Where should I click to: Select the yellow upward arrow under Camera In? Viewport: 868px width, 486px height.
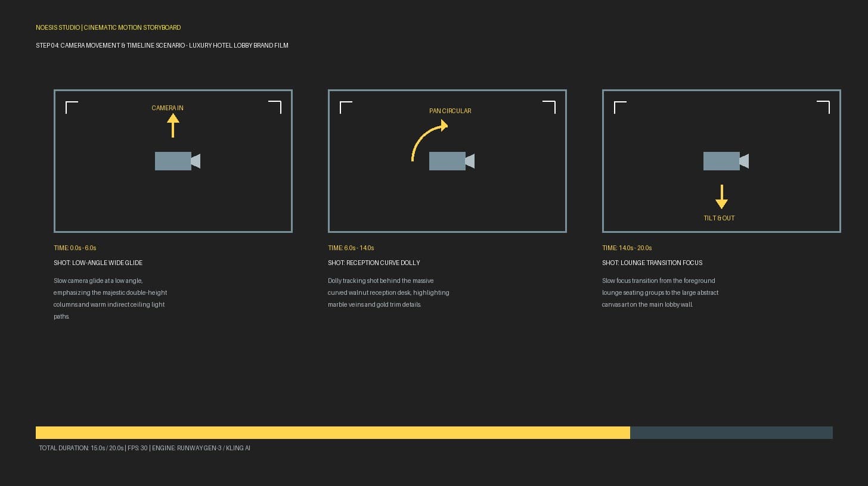(173, 126)
